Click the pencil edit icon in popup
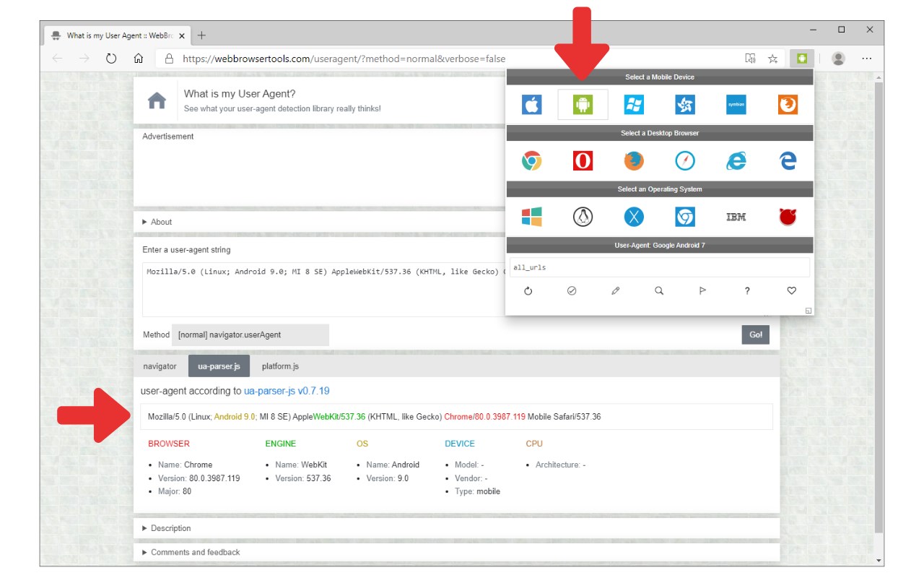Image resolution: width=924 pixels, height=578 pixels. 616,290
